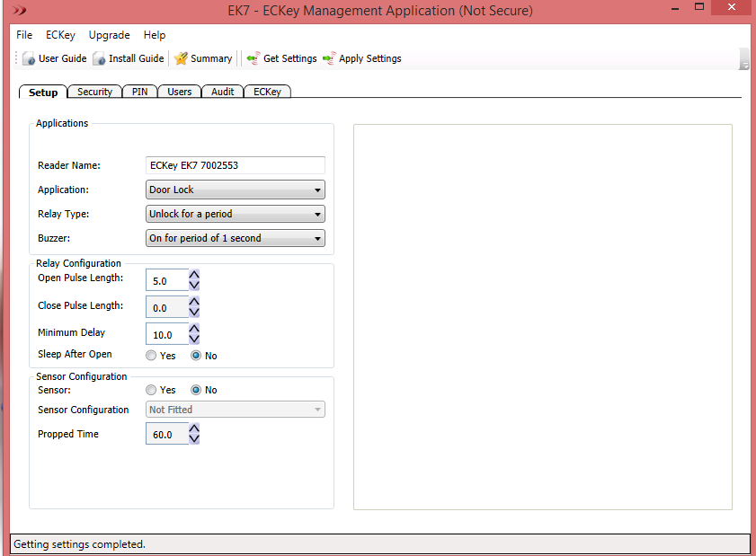Click the disabled Sensor Configuration dropdown

(236, 410)
